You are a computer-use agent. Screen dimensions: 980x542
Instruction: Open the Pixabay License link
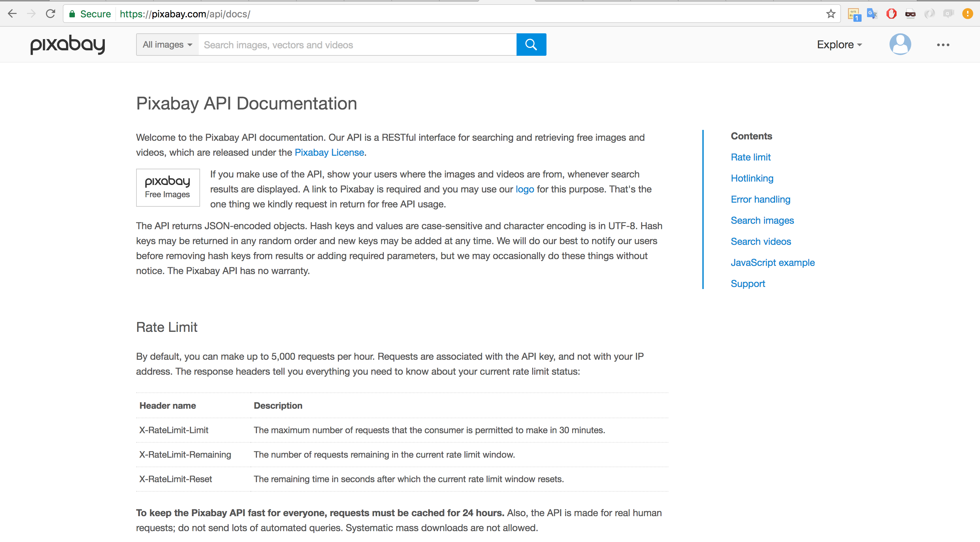point(329,152)
